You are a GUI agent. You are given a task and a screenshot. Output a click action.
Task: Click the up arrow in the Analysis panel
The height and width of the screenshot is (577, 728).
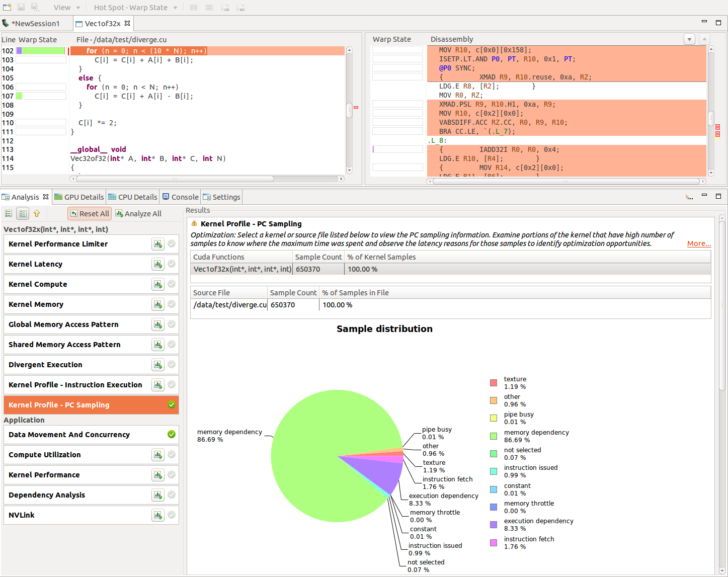coord(37,213)
